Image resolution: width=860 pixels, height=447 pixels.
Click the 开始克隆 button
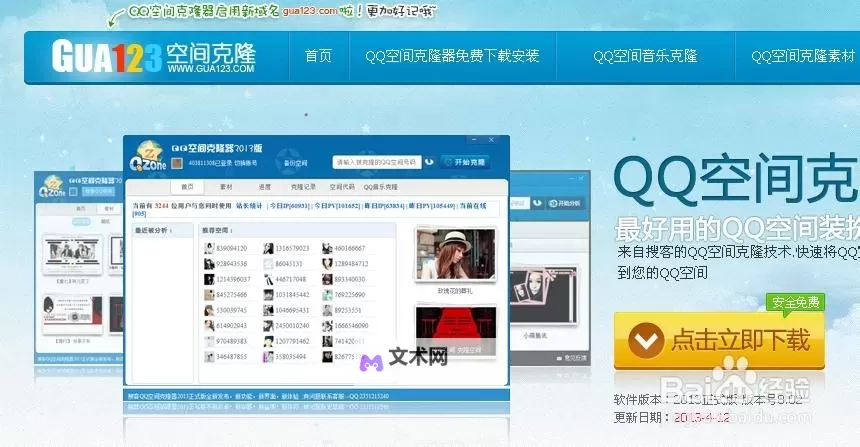(x=465, y=162)
